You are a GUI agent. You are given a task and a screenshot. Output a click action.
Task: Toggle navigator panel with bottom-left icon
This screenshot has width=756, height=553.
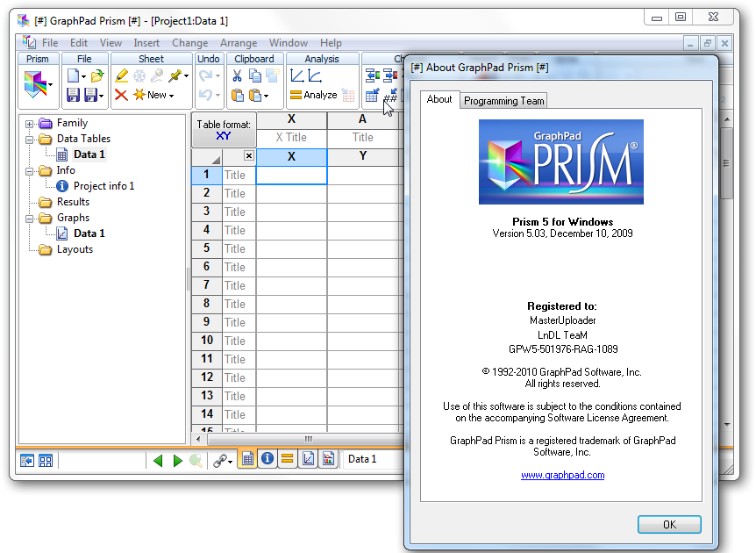(27, 461)
